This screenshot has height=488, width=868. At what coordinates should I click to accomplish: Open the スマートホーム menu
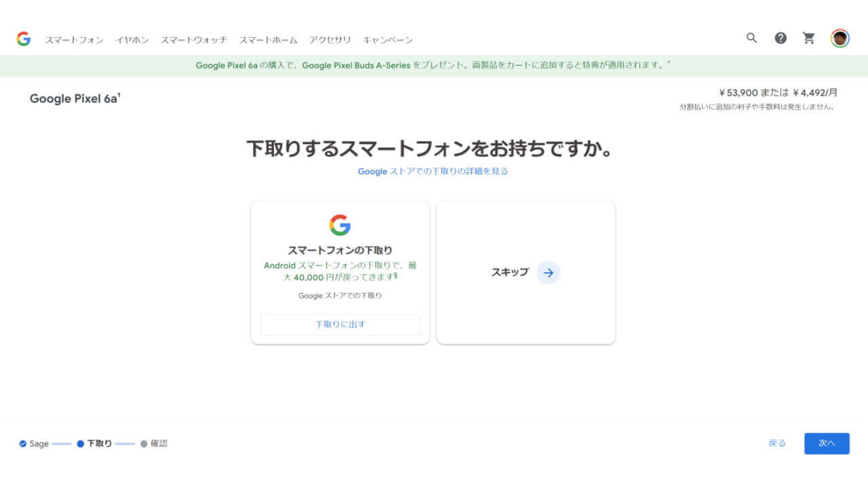click(x=268, y=40)
